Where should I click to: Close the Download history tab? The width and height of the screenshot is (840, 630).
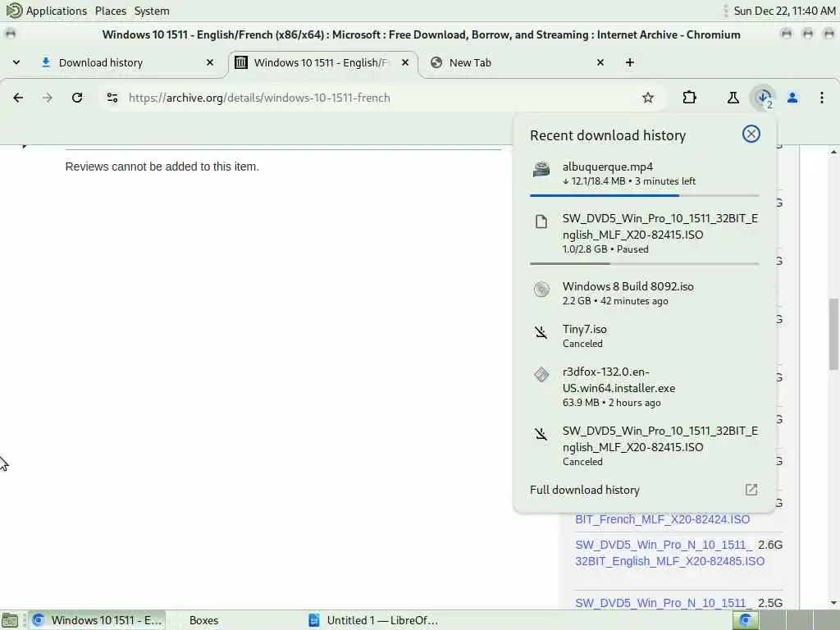[x=210, y=62]
